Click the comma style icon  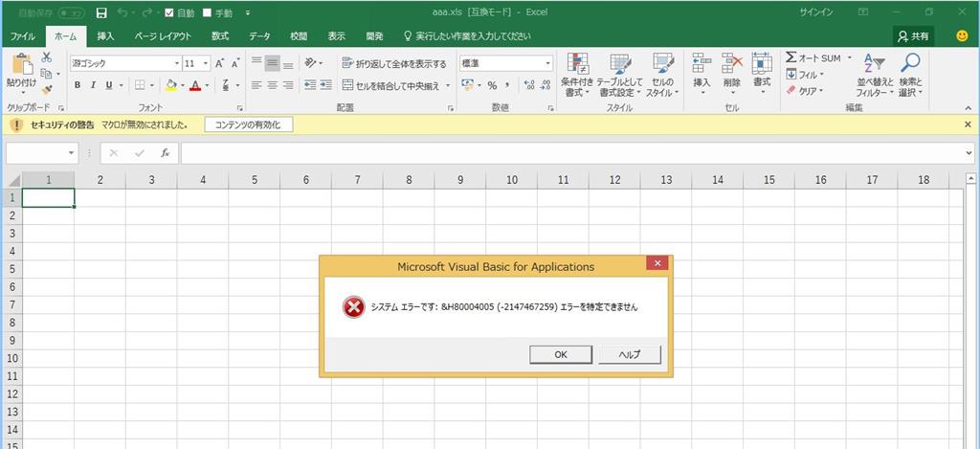[x=507, y=85]
